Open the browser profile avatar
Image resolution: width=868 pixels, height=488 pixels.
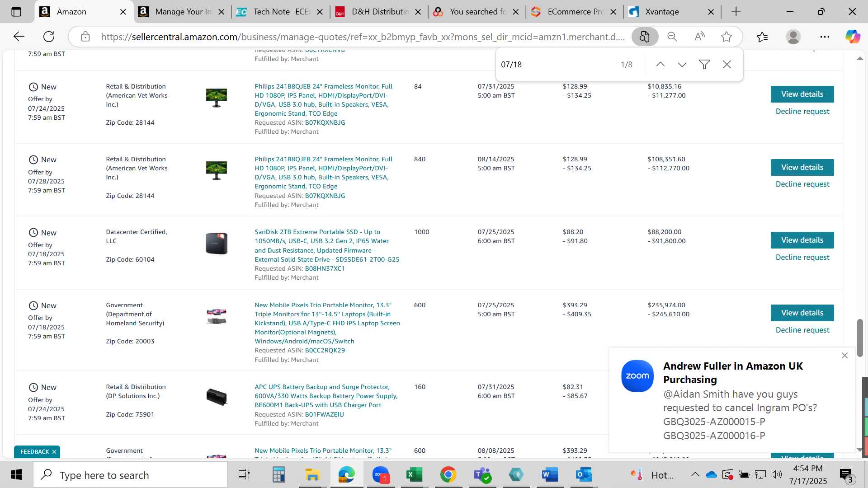(793, 37)
